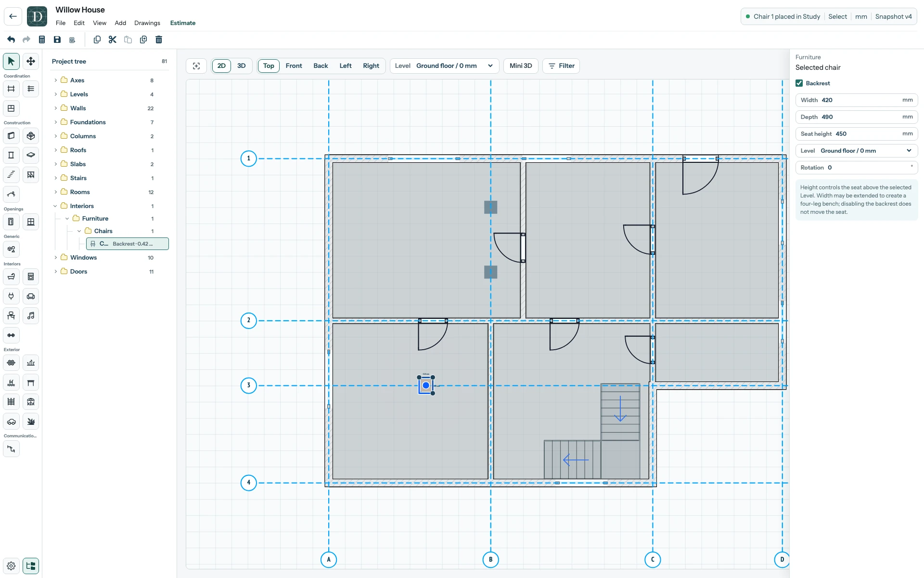The width and height of the screenshot is (924, 578).
Task: Click the Mini 3D button
Action: [x=521, y=66]
